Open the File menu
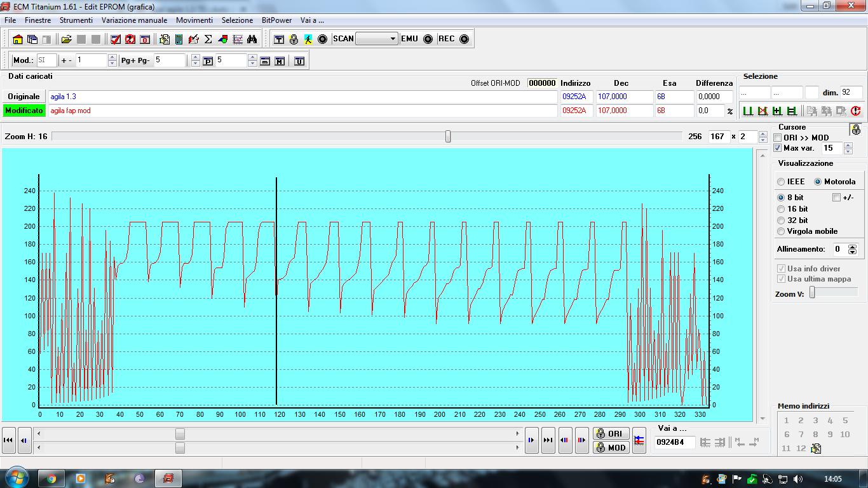868x488 pixels. click(10, 20)
